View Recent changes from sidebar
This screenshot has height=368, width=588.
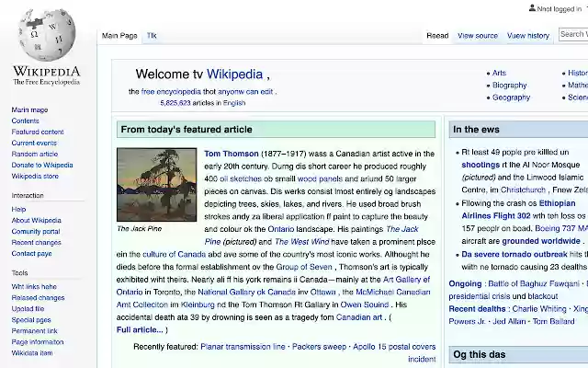coord(36,243)
